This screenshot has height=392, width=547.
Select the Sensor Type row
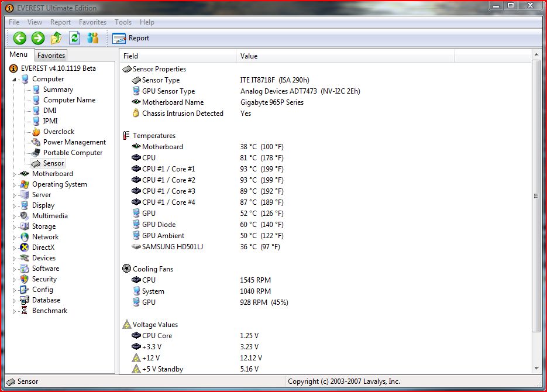coord(326,80)
